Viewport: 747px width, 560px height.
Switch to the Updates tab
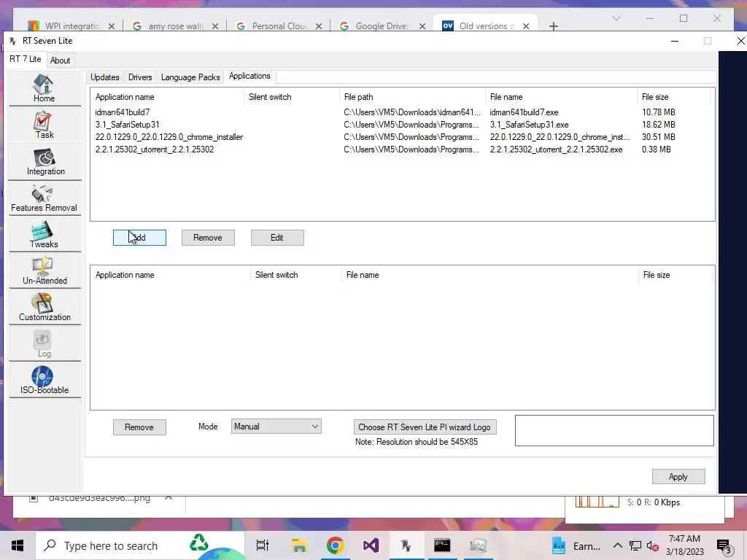pos(105,77)
